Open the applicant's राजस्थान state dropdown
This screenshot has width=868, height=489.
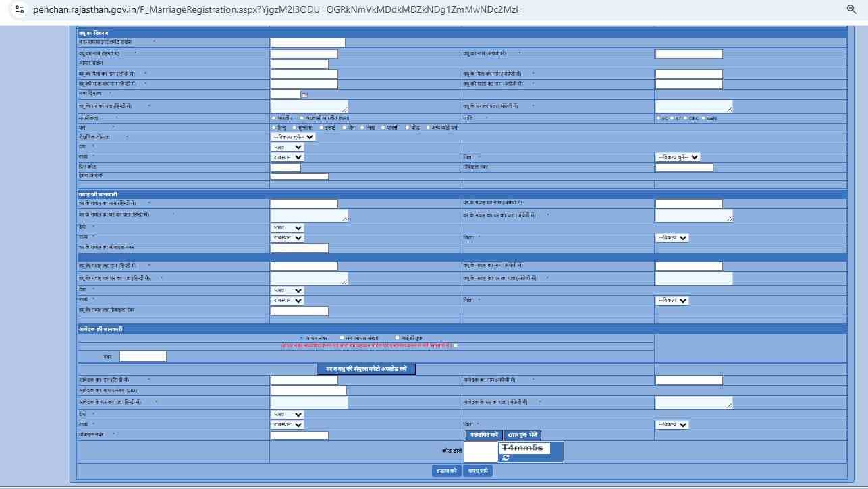(287, 425)
